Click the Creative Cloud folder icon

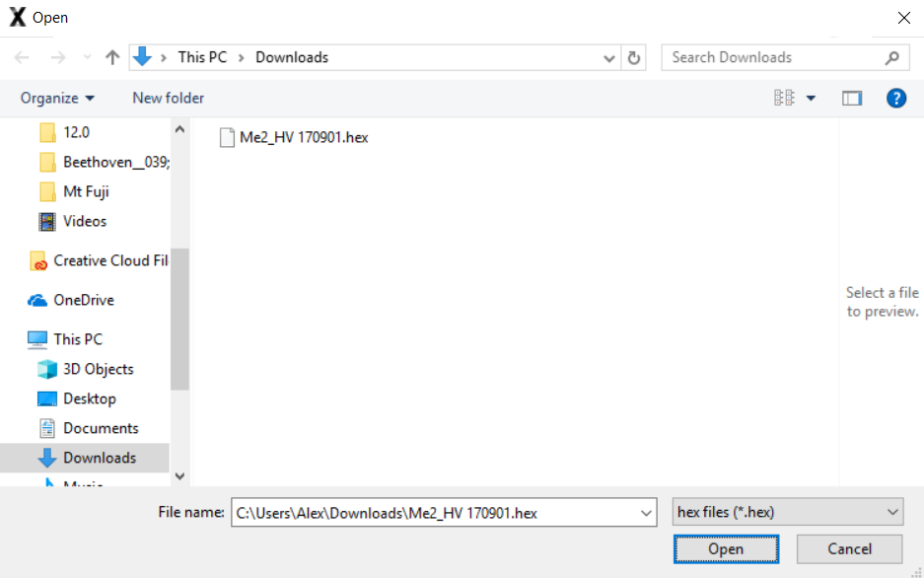(x=38, y=260)
